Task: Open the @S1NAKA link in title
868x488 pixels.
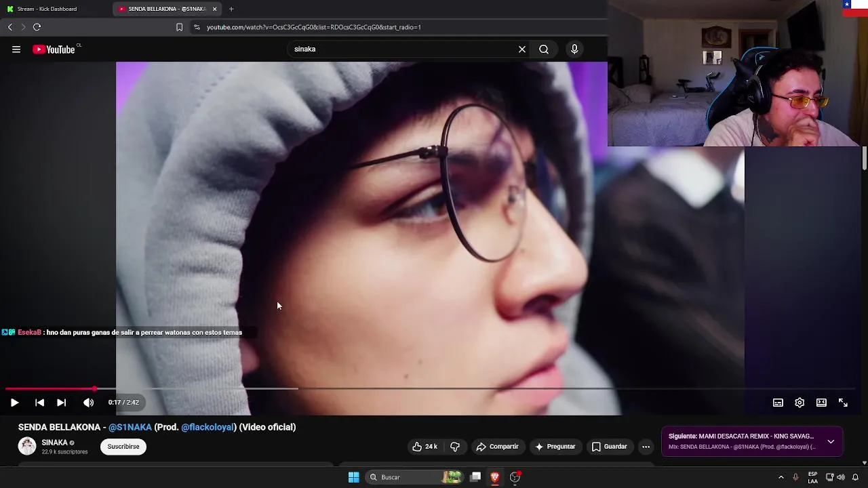Action: coord(130,427)
